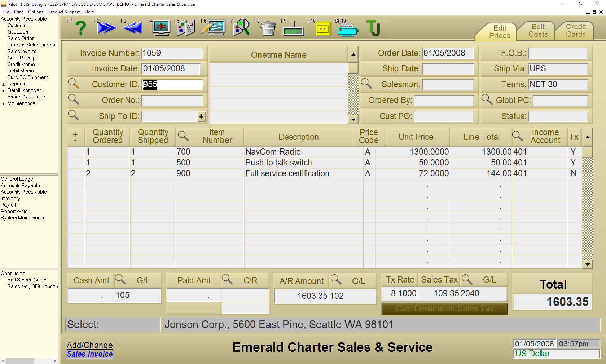Click the blue forward arrow F2 icon

coord(106,28)
